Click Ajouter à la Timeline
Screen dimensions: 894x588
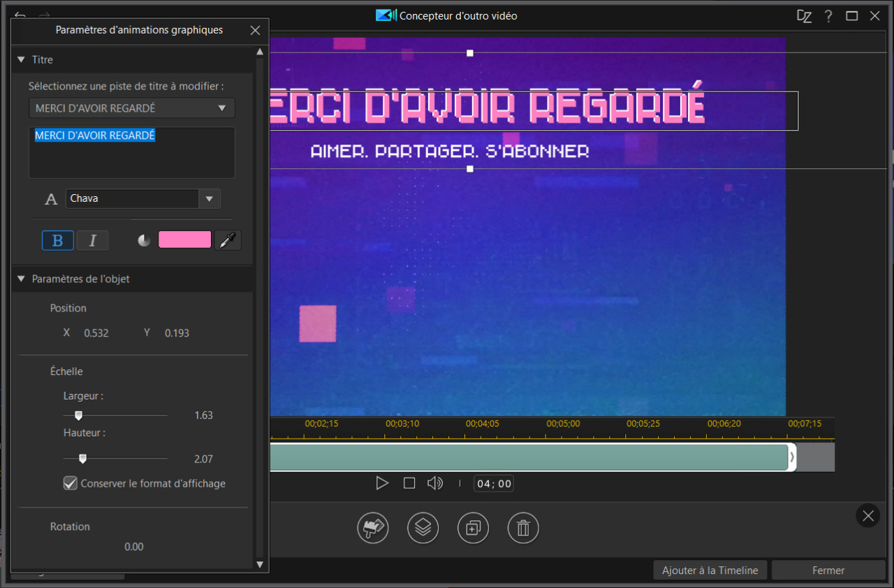[x=710, y=570]
